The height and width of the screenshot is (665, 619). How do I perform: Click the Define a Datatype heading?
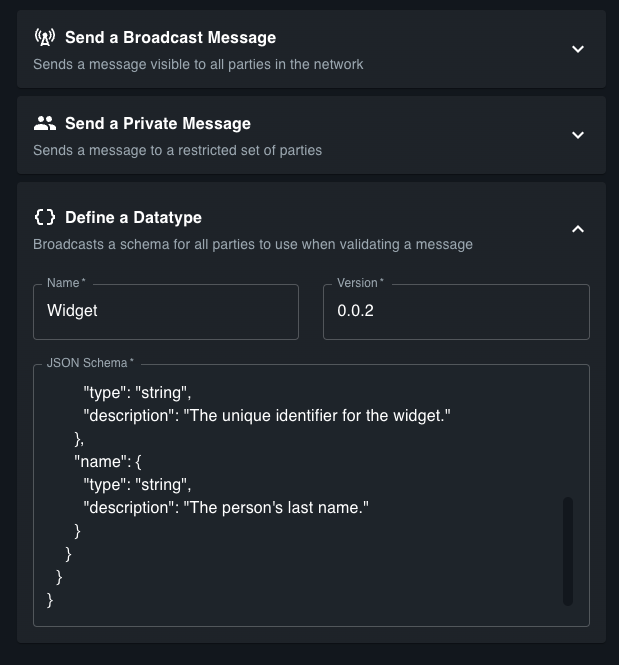(x=133, y=217)
